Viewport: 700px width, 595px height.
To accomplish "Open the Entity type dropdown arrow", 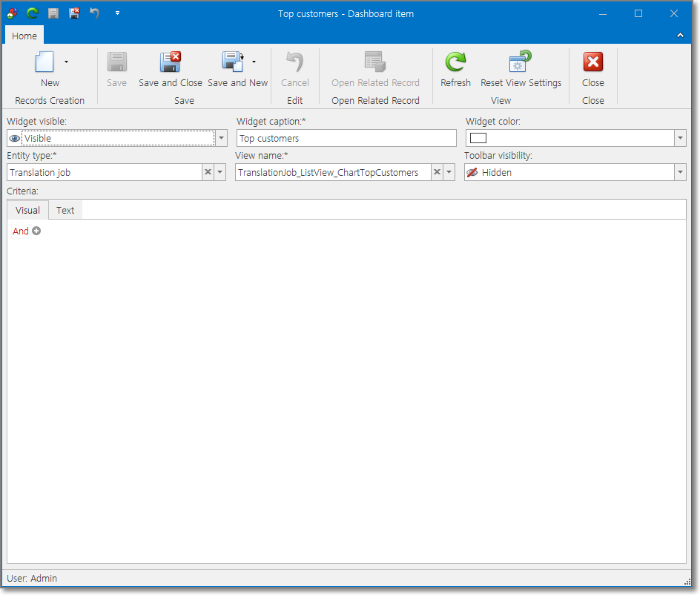I will (x=220, y=172).
